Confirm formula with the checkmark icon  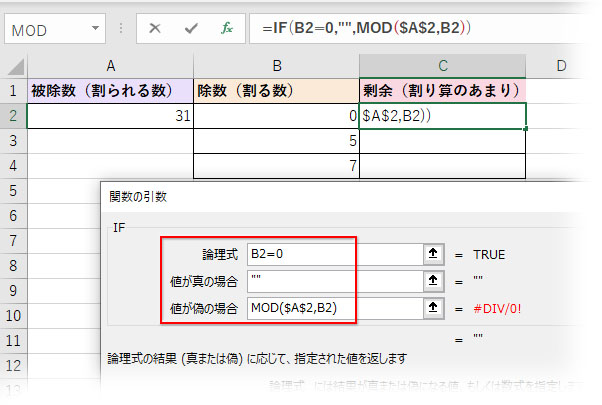(x=191, y=28)
